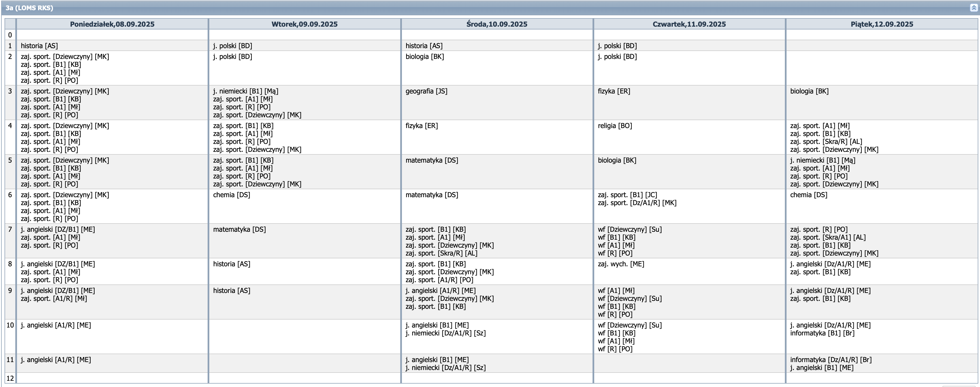
Task: Click religia [BO] lesson on Thursday
Action: point(615,126)
